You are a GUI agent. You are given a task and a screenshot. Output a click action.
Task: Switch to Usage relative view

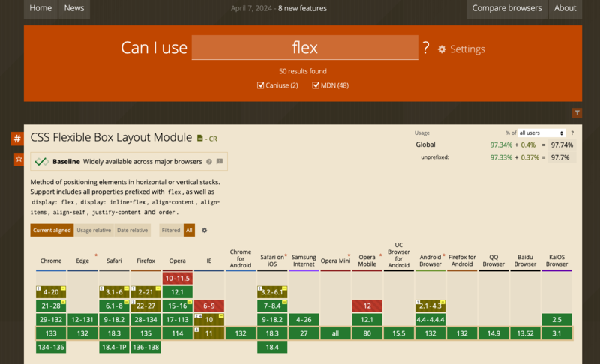point(94,230)
